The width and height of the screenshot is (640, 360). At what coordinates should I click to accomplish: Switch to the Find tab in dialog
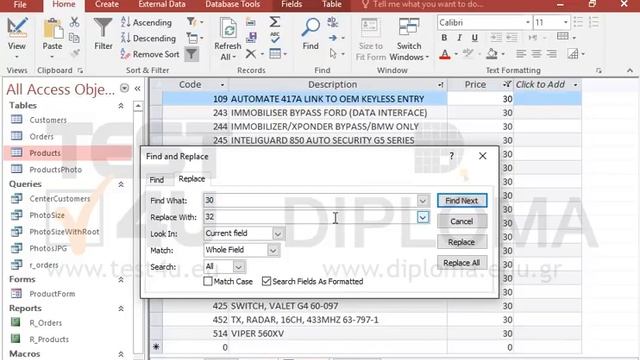(157, 180)
